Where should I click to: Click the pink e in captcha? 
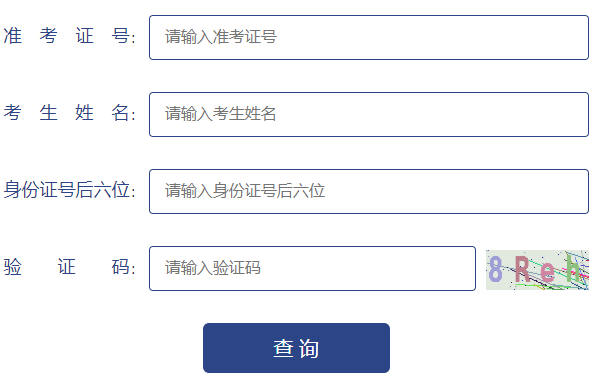click(547, 272)
